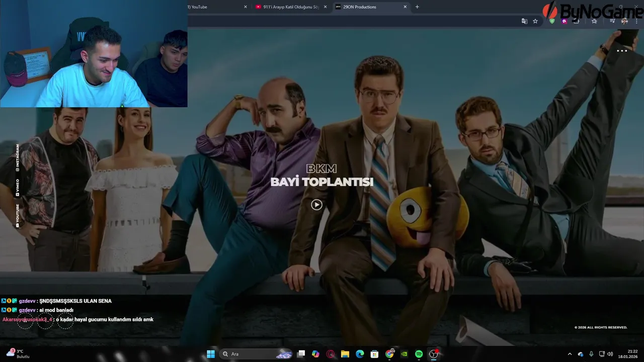The width and height of the screenshot is (644, 362).
Task: Open the Instagram link in the sidebar
Action: pyautogui.click(x=18, y=158)
